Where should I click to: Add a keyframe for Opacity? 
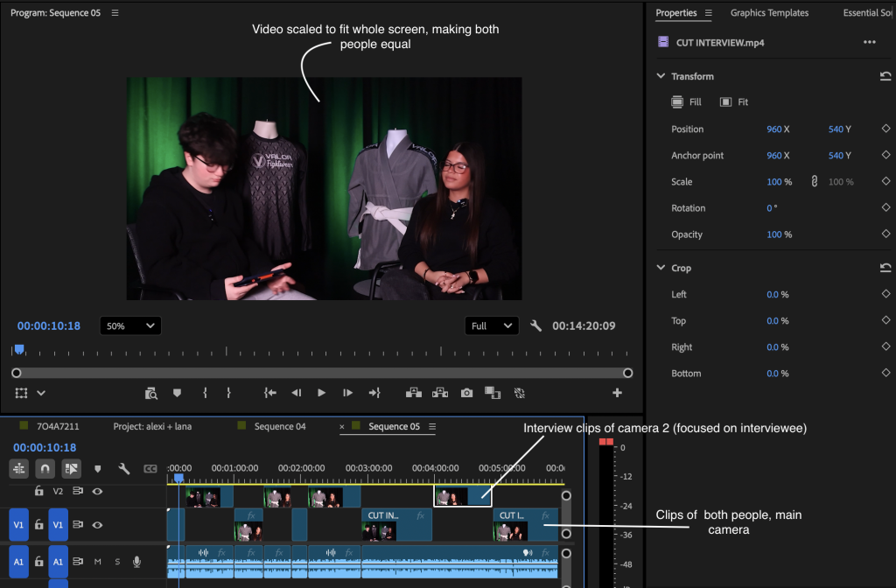pos(885,234)
